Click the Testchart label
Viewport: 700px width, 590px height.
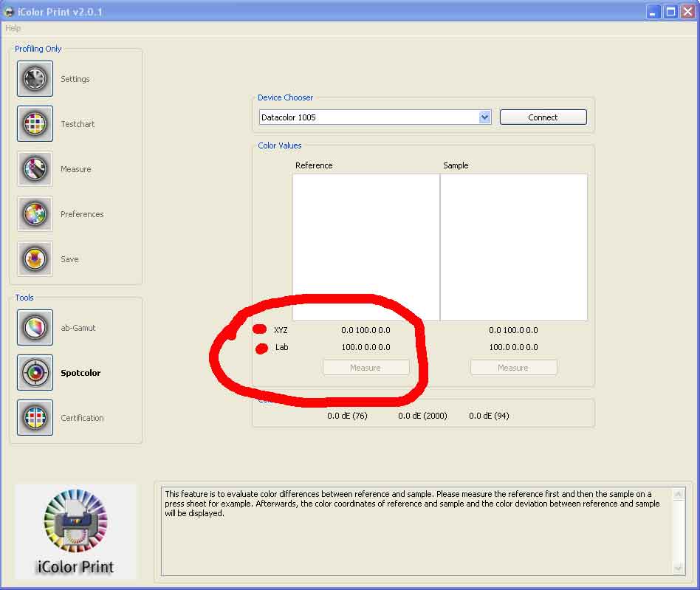tap(78, 124)
